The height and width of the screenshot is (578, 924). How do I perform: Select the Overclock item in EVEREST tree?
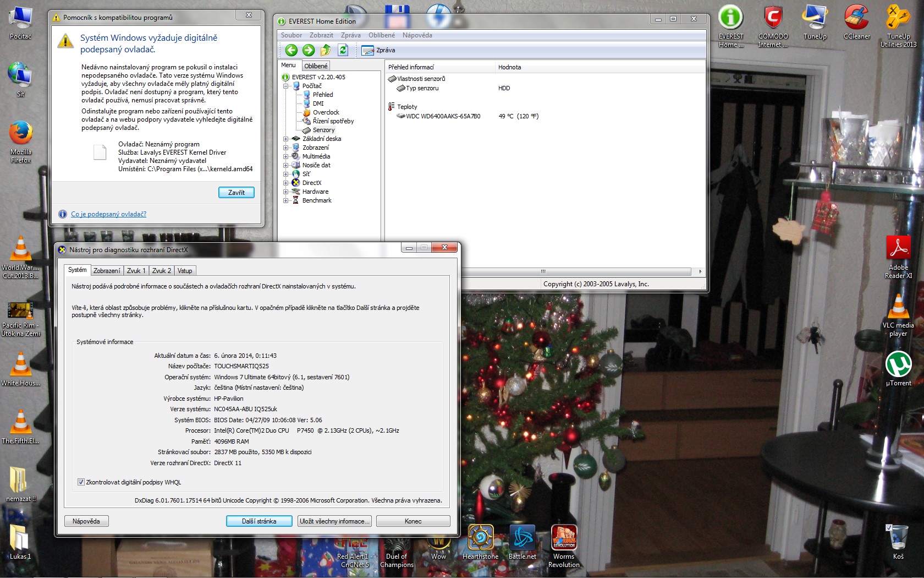[x=326, y=112]
